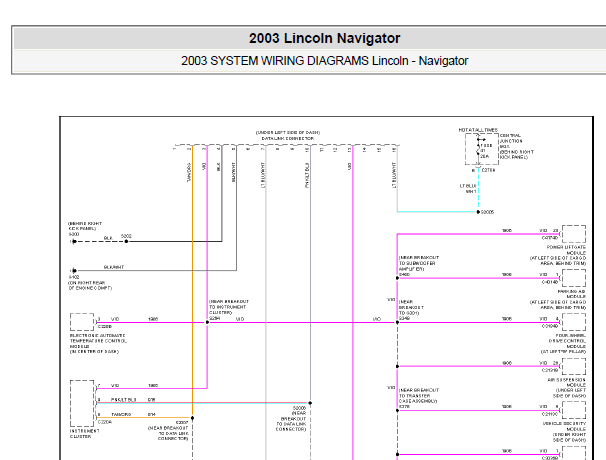Click the Four Wheel Drive Control Module dashed box

(574, 322)
